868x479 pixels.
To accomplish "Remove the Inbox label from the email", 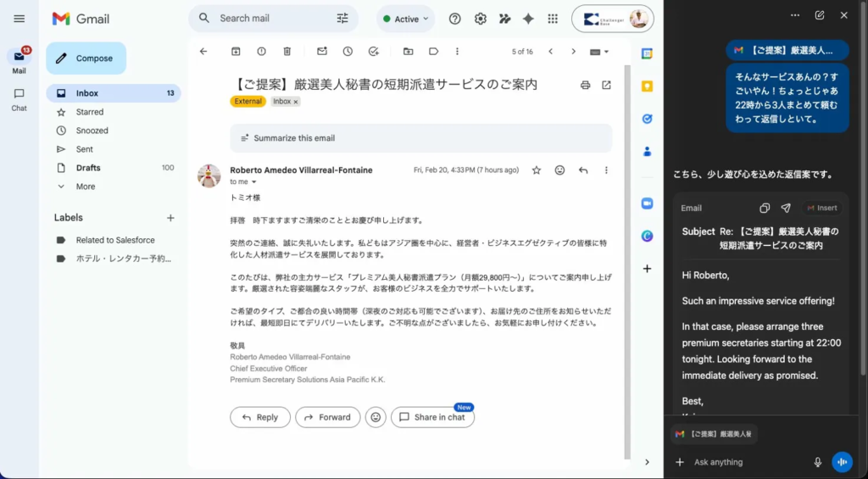I will click(x=296, y=102).
